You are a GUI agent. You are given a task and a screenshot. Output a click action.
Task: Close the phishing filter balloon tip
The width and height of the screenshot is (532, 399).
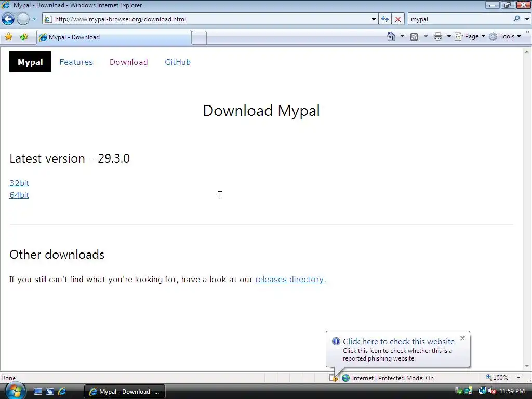pyautogui.click(x=462, y=338)
